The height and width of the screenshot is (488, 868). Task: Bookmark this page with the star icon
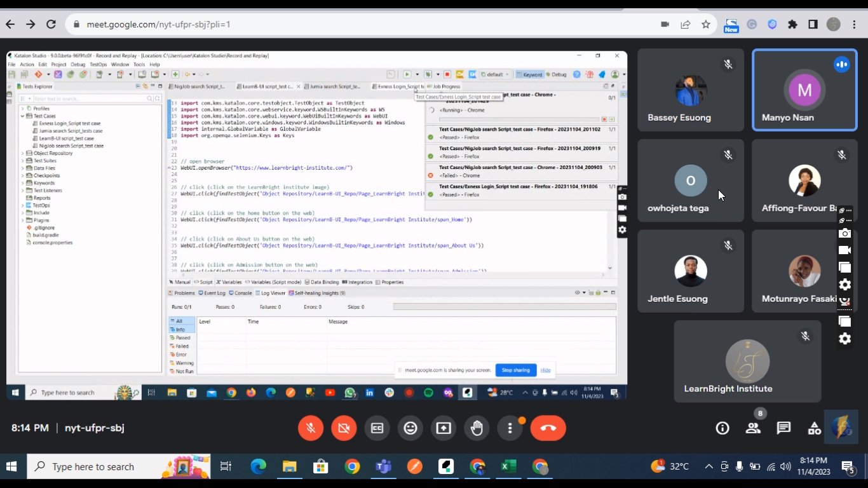[x=706, y=24]
